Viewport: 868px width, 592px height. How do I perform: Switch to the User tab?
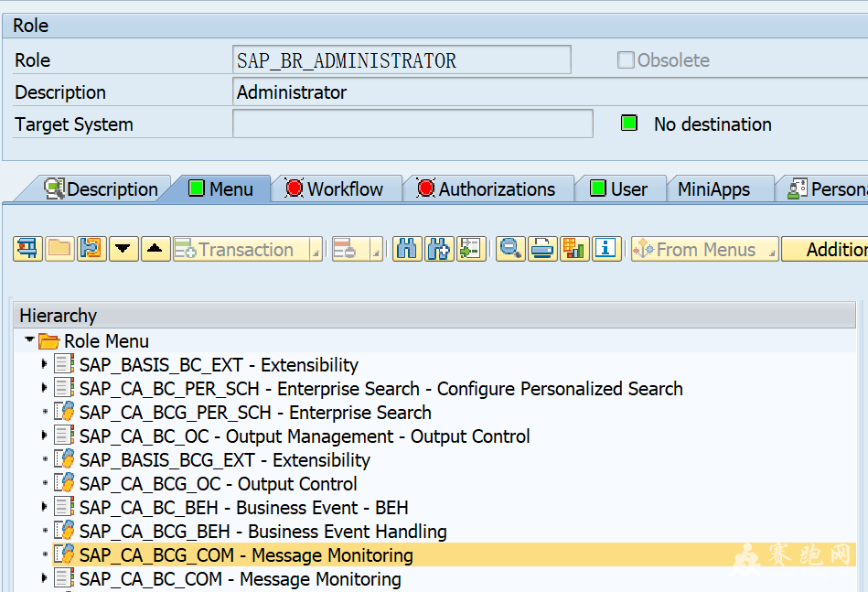(x=619, y=188)
